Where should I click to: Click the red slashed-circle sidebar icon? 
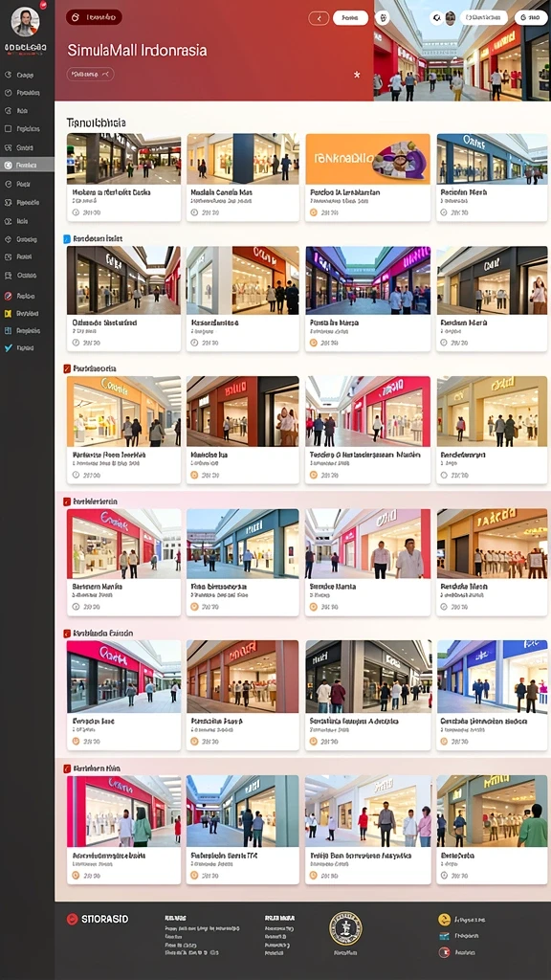(8, 296)
